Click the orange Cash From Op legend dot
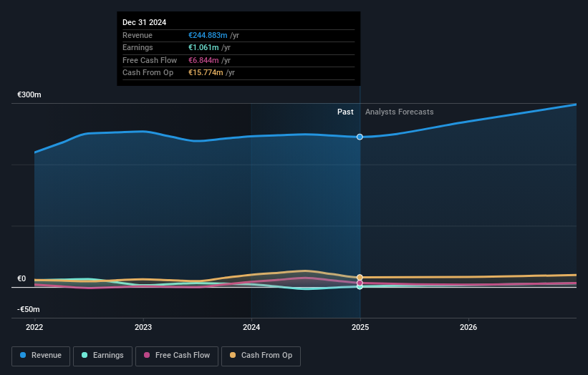Screen dimensions: 588x375 (x=233, y=355)
